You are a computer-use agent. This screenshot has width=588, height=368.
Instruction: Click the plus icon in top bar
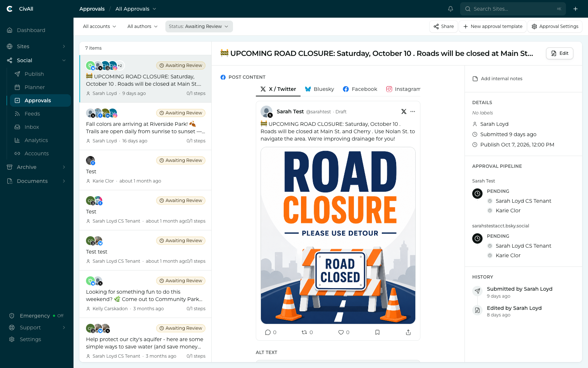click(576, 9)
